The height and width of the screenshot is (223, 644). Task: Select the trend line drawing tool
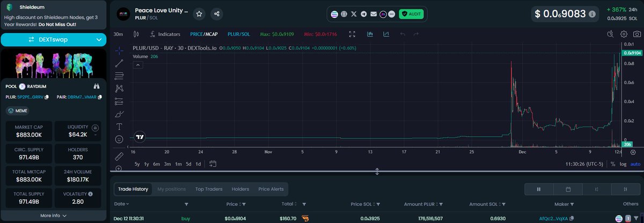pos(119,63)
